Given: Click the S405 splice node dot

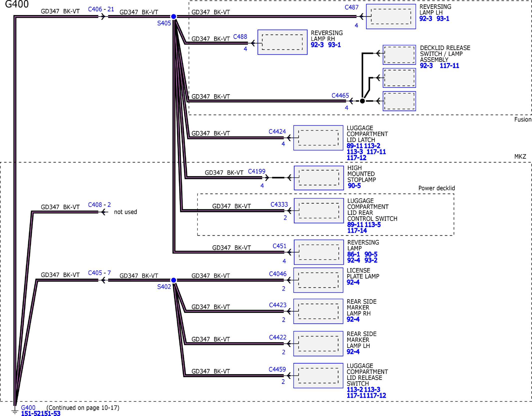Looking at the screenshot, I should pos(174,16).
